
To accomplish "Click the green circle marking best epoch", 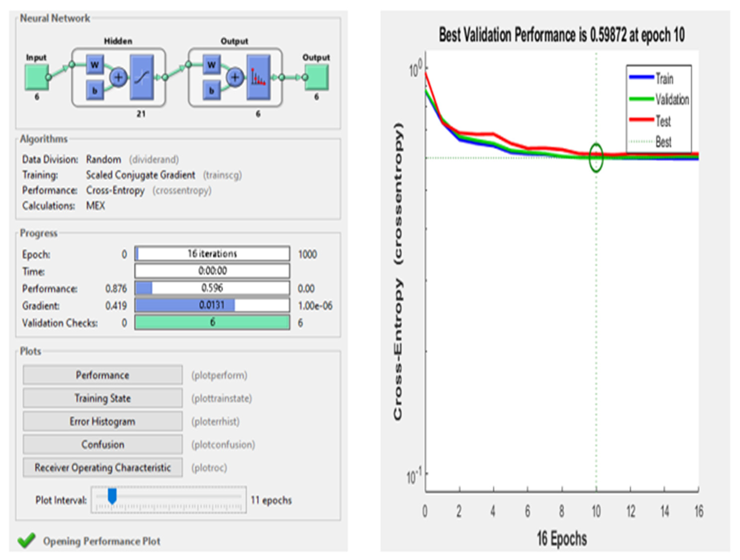I will point(596,158).
